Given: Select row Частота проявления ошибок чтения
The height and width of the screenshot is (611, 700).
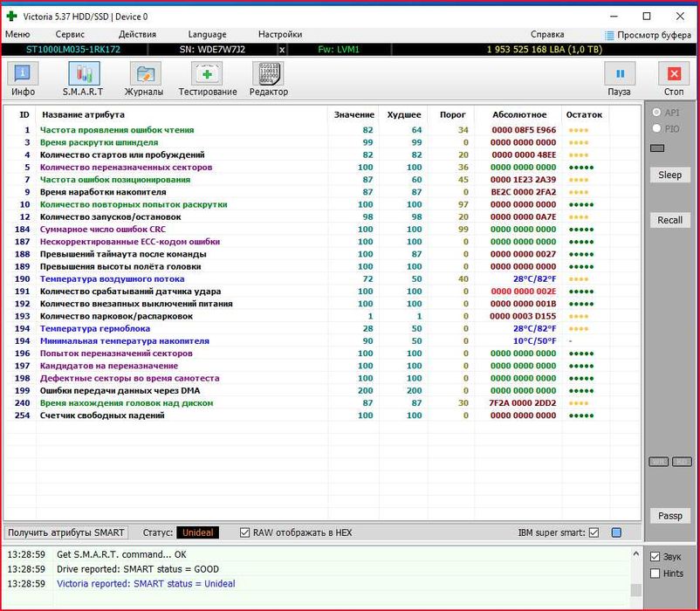Looking at the screenshot, I should pyautogui.click(x=321, y=130).
